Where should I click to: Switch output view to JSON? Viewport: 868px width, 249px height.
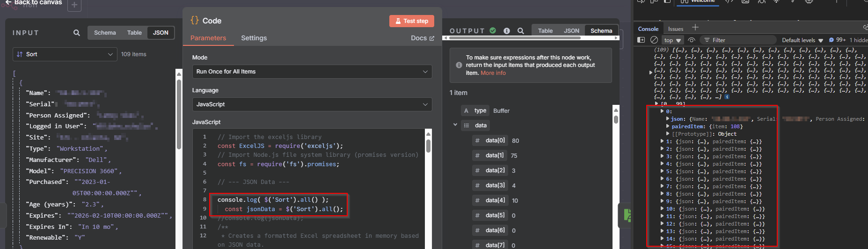coord(571,31)
